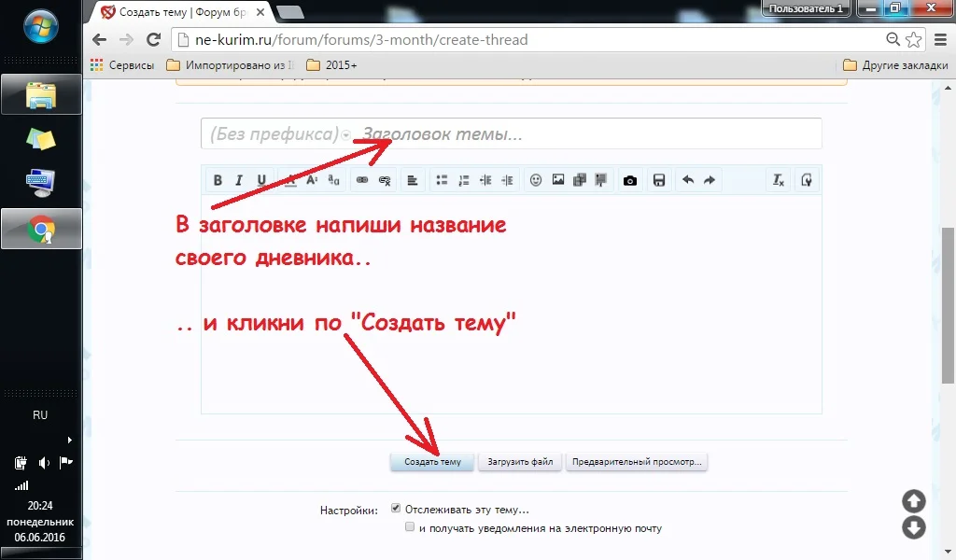Insert media using the media icon

tap(579, 180)
